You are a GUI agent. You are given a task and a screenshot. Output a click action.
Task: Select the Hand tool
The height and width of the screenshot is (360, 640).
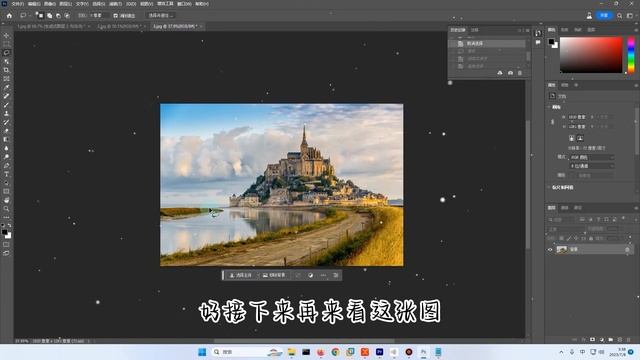(x=6, y=200)
